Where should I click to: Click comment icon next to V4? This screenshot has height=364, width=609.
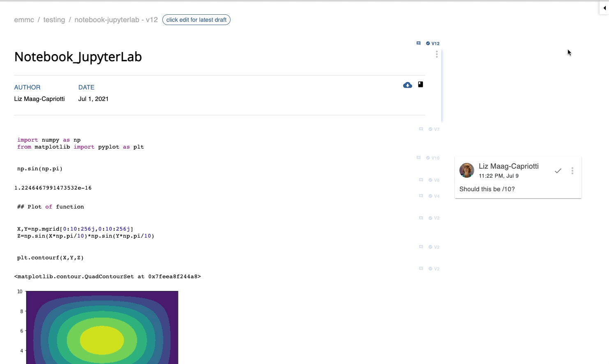pos(421,196)
